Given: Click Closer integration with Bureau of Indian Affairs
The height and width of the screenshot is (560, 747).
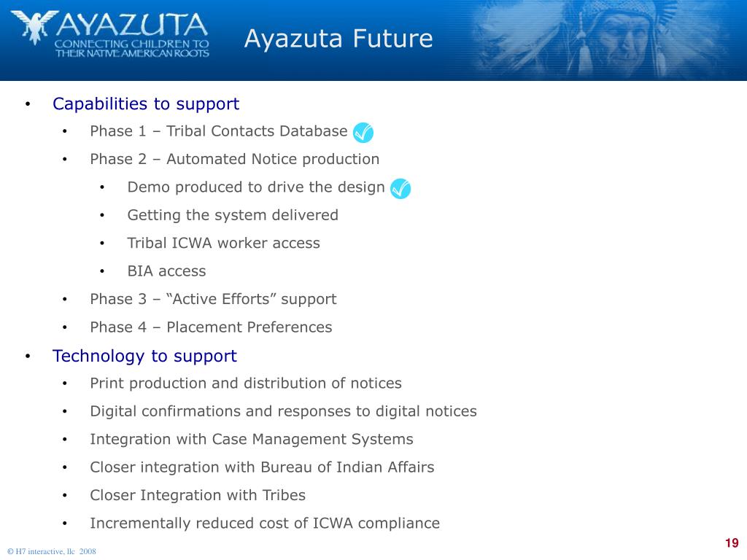Looking at the screenshot, I should coord(262,467).
